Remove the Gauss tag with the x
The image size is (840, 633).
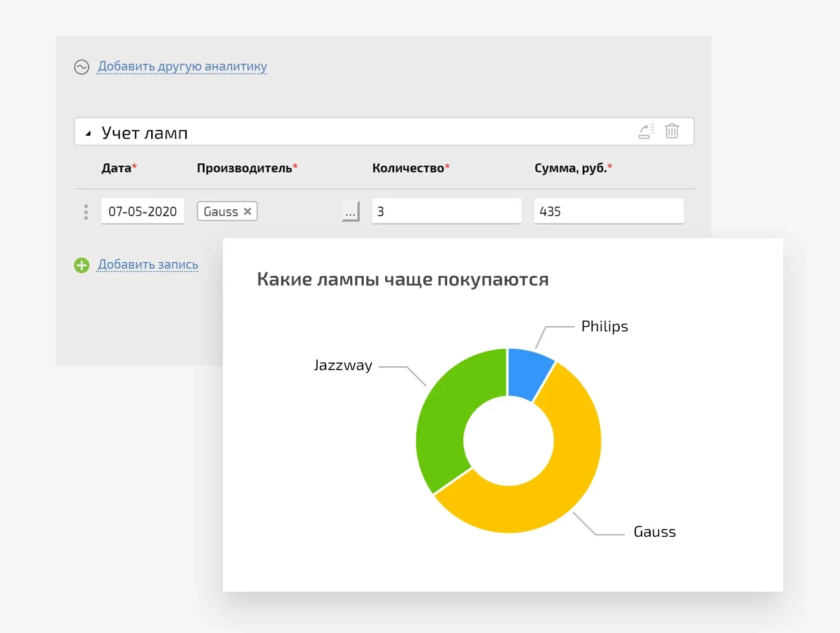pyautogui.click(x=247, y=211)
